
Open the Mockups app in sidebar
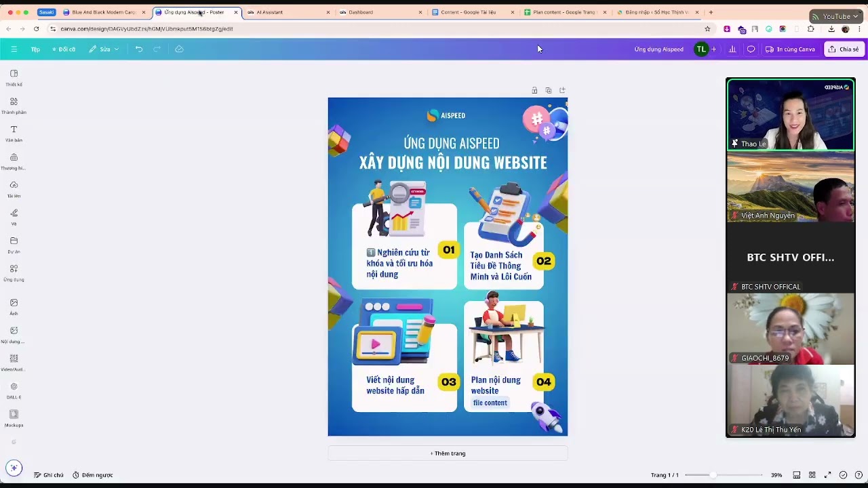pyautogui.click(x=14, y=418)
